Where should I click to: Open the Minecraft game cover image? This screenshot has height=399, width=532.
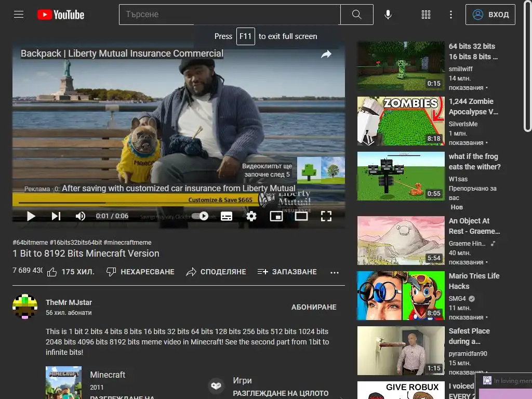[x=63, y=382]
